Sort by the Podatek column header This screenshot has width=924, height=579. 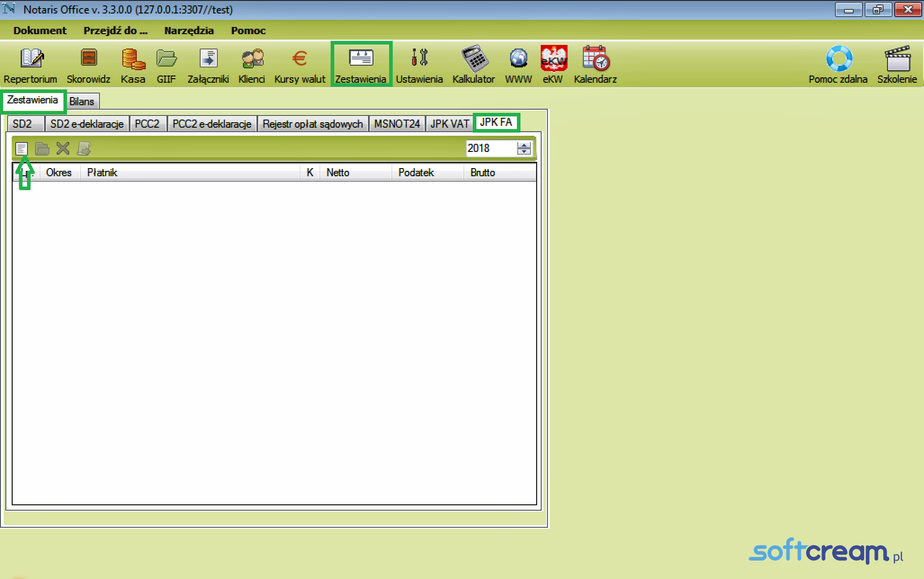click(428, 173)
